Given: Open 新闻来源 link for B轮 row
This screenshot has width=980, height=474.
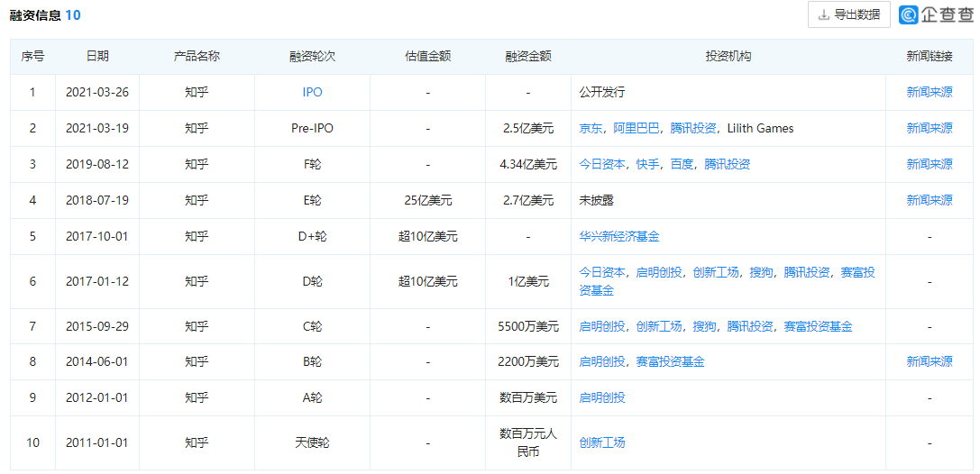Looking at the screenshot, I should [x=930, y=361].
